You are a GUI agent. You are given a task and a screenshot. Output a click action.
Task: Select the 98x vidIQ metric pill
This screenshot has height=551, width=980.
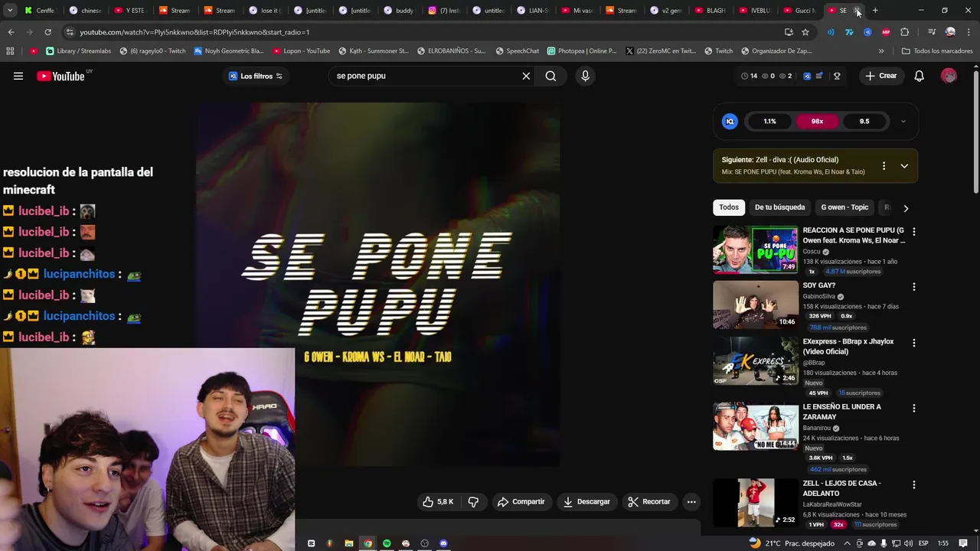click(x=818, y=121)
